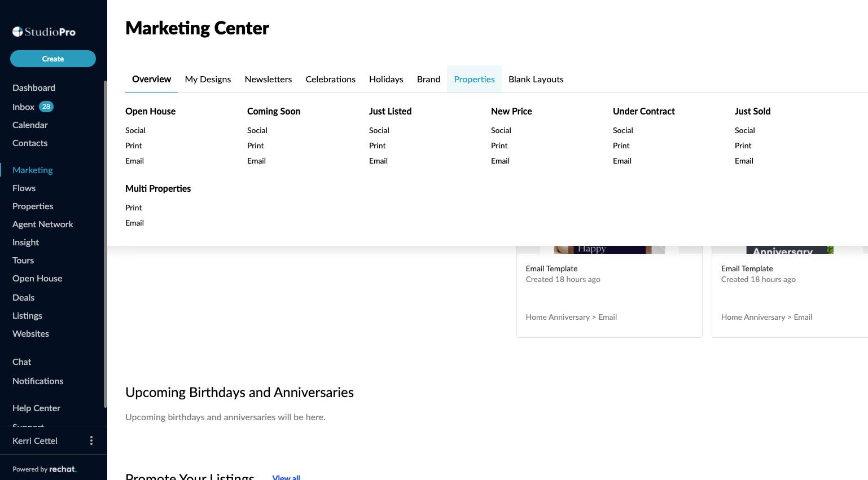
Task: Open the Brand tab
Action: tap(428, 79)
